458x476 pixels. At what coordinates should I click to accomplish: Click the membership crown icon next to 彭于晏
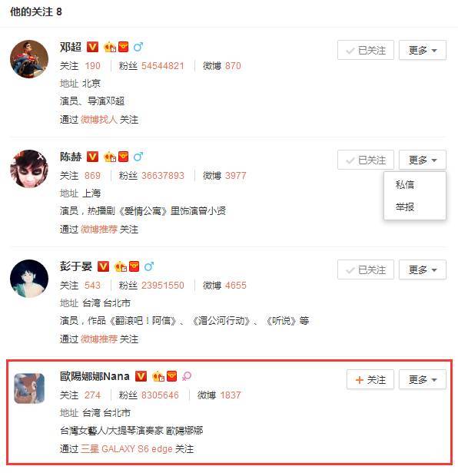tap(121, 266)
